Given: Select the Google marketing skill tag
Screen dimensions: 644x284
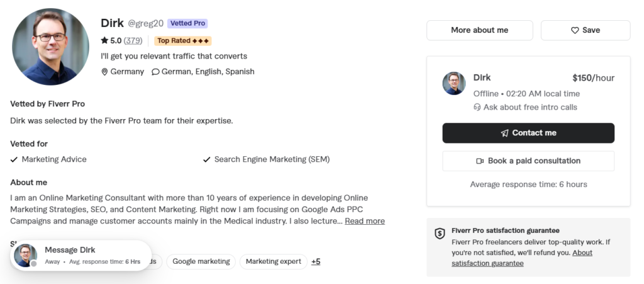Looking at the screenshot, I should [201, 261].
